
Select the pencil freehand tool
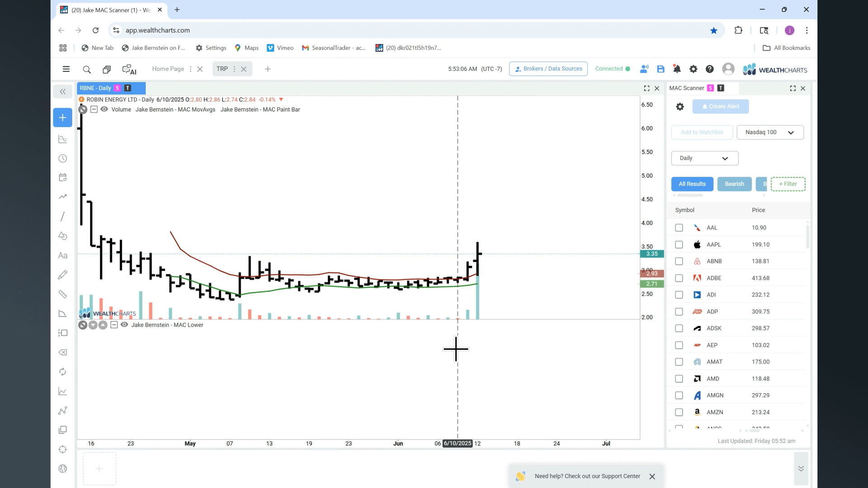tap(63, 275)
